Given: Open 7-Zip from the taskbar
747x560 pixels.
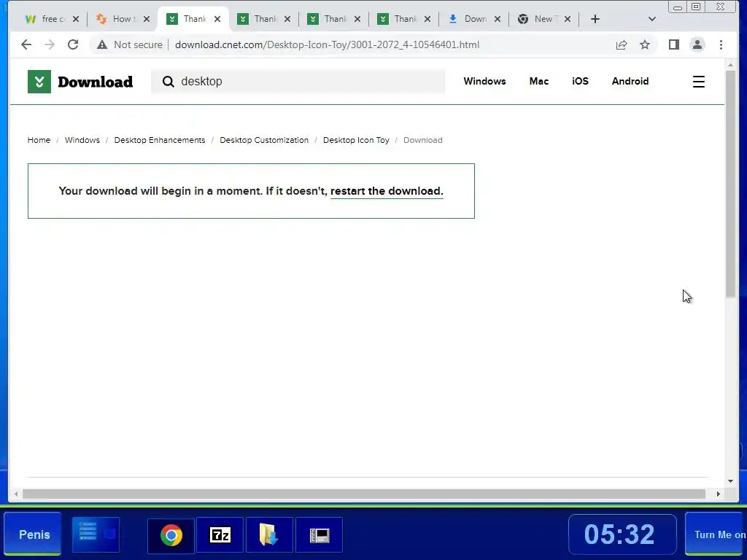Looking at the screenshot, I should 220,535.
